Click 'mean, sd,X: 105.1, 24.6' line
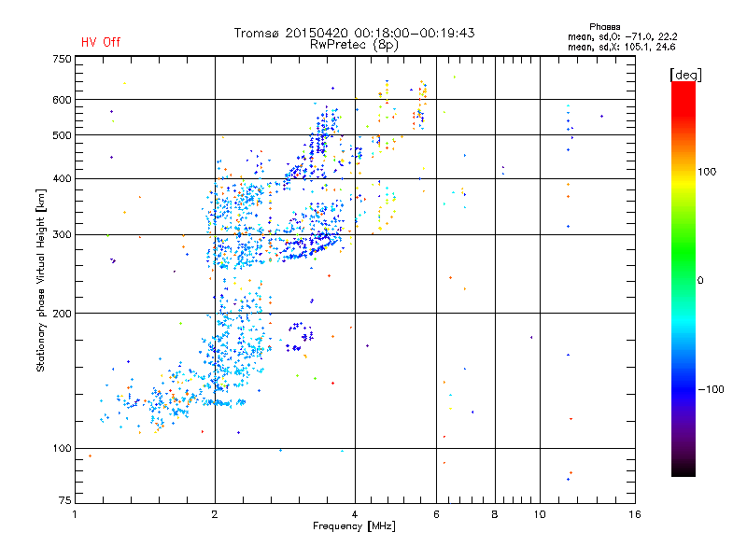The image size is (747, 560). point(621,48)
